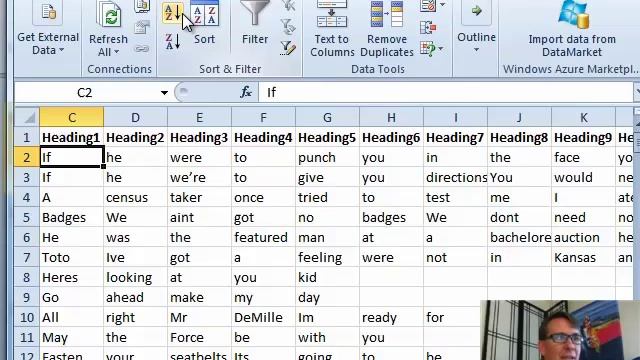Select column D header
This screenshot has width=640, height=360.
pos(136,118)
